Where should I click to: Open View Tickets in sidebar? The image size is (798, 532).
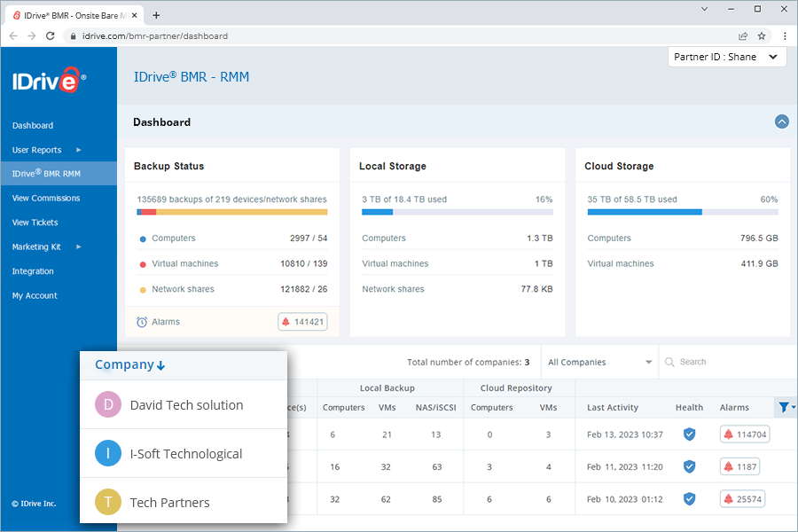click(x=35, y=223)
